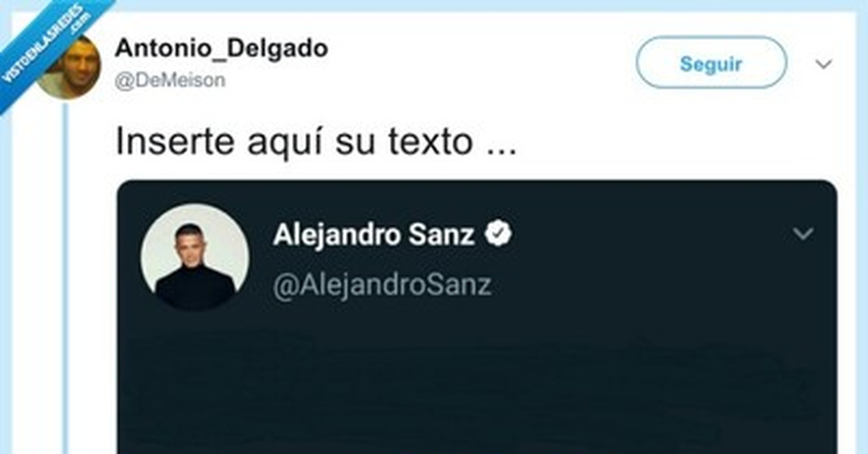Click the Seguir follow button
This screenshot has height=454, width=868.
(x=711, y=63)
